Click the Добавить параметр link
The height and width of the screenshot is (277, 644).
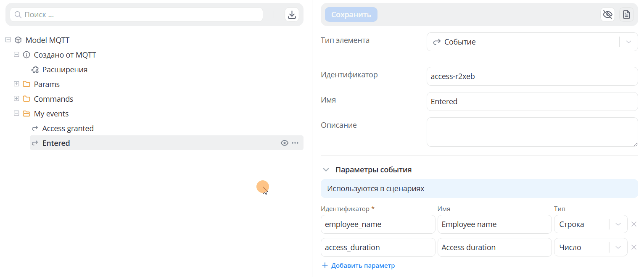point(359,266)
